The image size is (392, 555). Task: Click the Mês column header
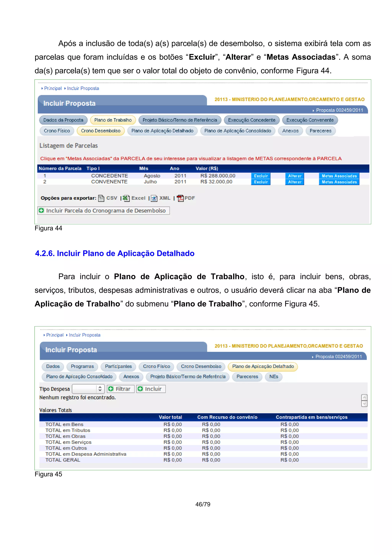[144, 169]
